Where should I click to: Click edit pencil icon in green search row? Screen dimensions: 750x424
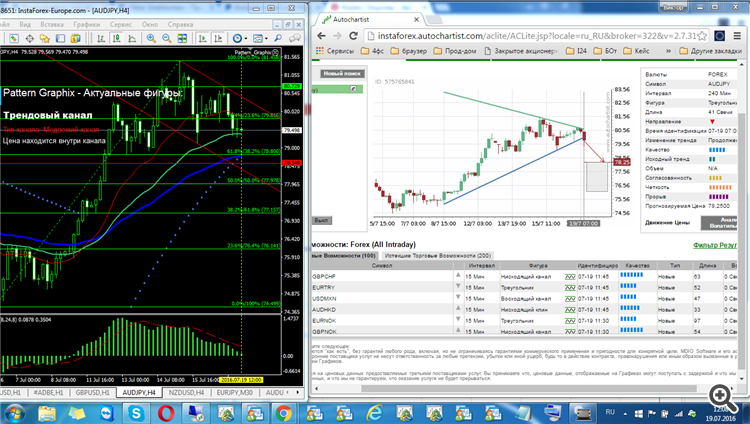pyautogui.click(x=353, y=89)
